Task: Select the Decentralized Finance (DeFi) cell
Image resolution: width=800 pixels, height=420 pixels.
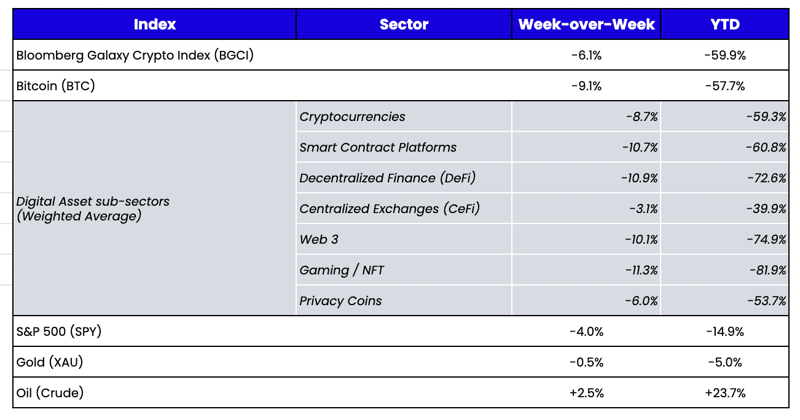Action: coord(387,178)
